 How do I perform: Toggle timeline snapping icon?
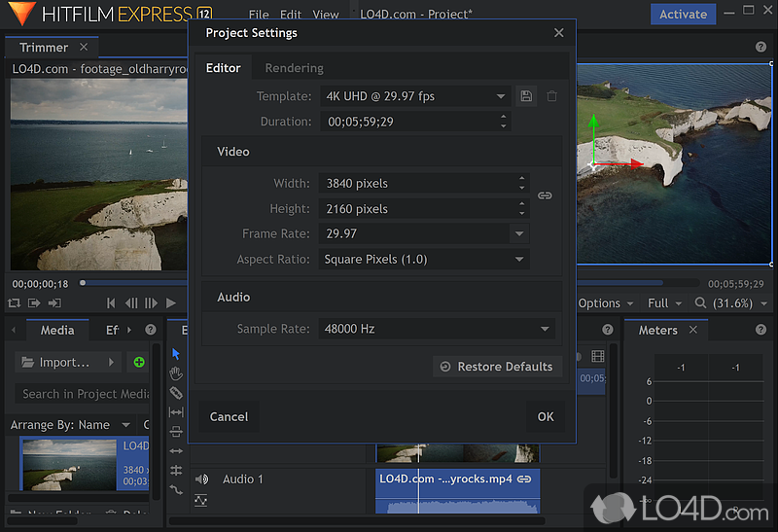(176, 470)
